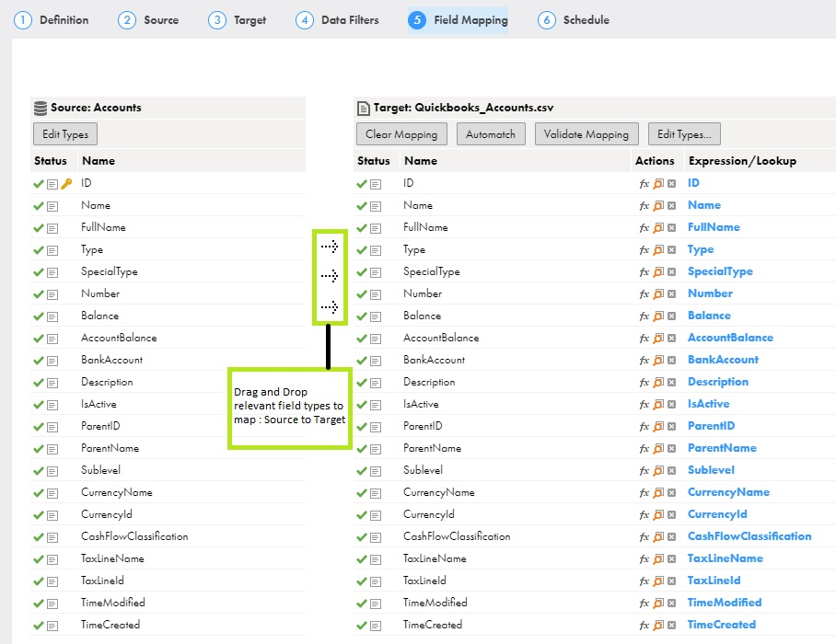Click the key icon on source ID

point(66,184)
